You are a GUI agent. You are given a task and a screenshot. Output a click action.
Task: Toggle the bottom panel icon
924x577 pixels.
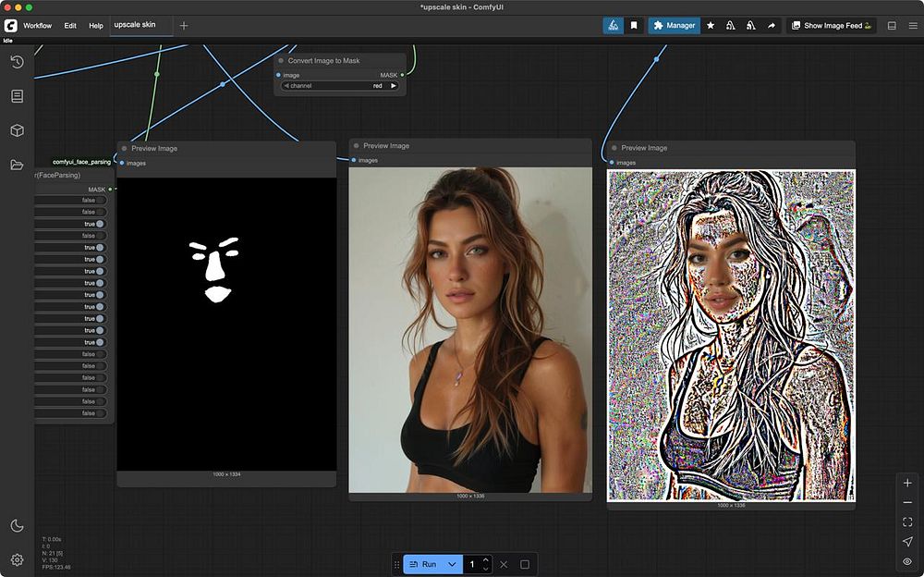(892, 26)
